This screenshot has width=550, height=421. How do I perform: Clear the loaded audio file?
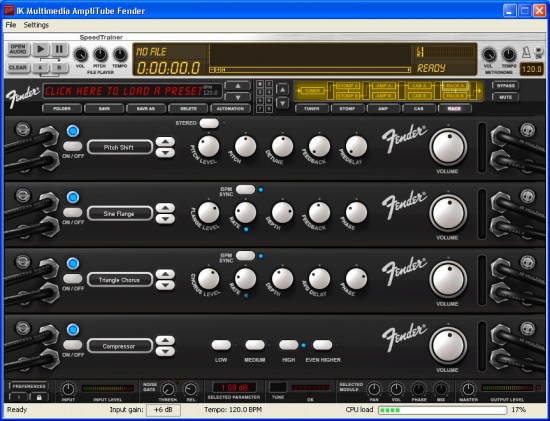[18, 67]
